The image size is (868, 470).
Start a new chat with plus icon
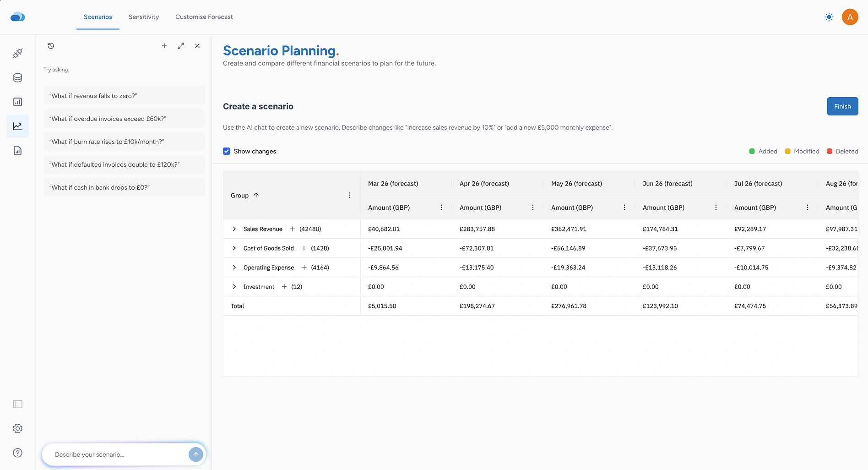[164, 46]
